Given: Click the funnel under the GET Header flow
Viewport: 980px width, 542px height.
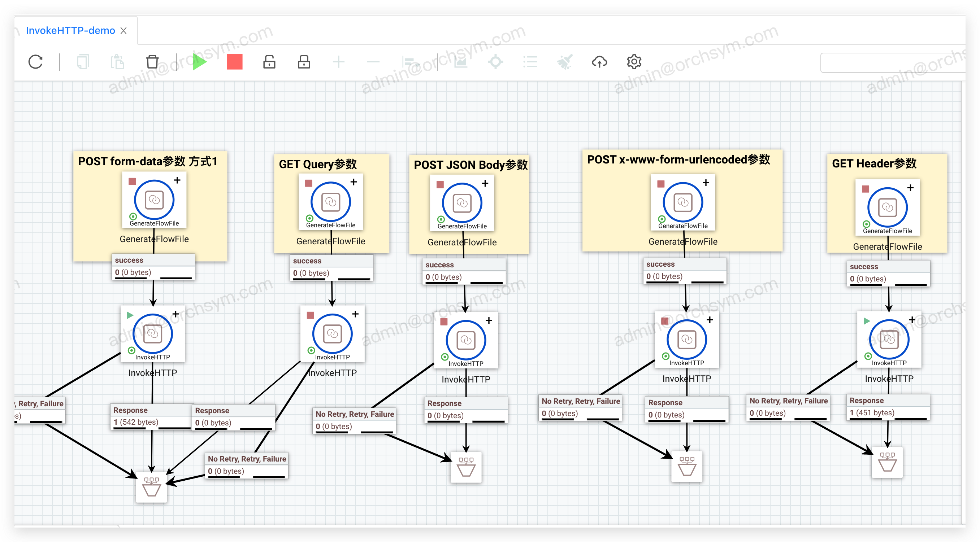Looking at the screenshot, I should [887, 463].
